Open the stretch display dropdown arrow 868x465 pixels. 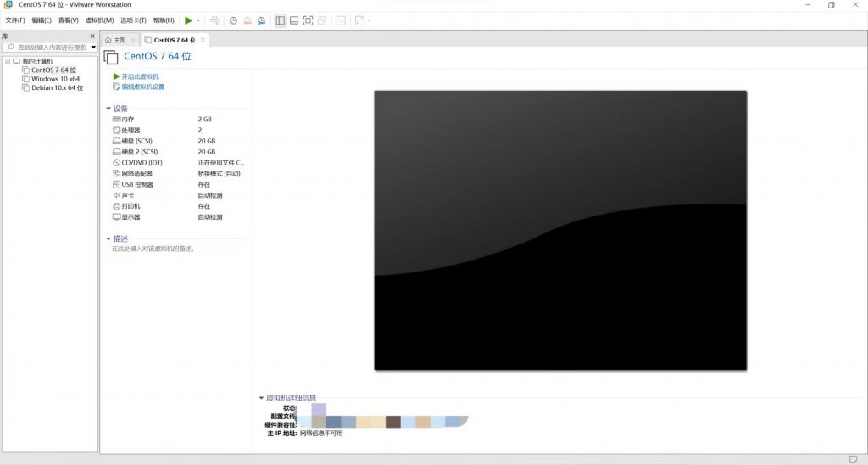(x=370, y=21)
